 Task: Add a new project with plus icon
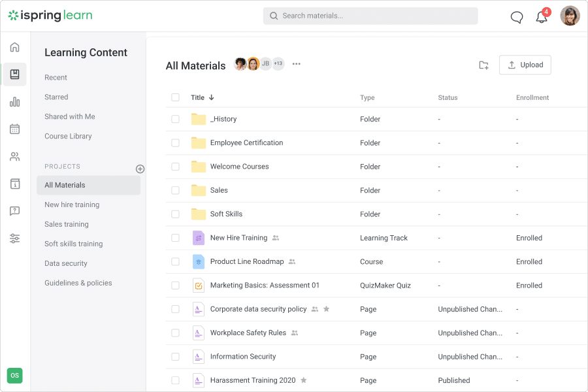140,169
